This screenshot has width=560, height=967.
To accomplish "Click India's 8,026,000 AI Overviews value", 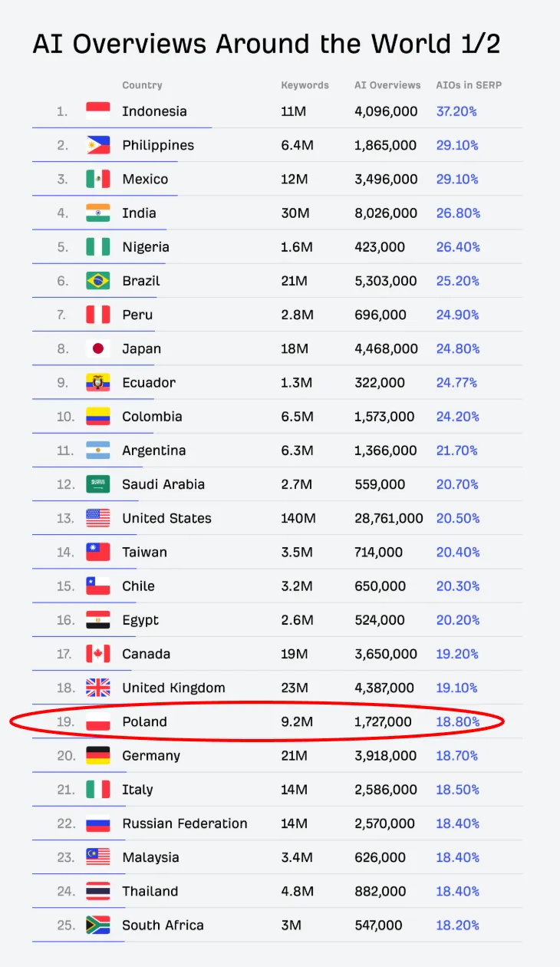I will [x=386, y=213].
